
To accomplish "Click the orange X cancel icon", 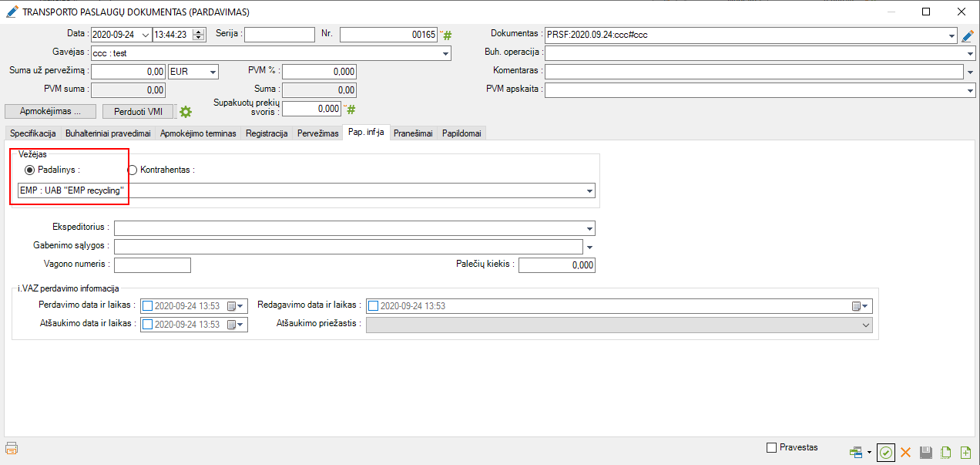I will pos(906,453).
